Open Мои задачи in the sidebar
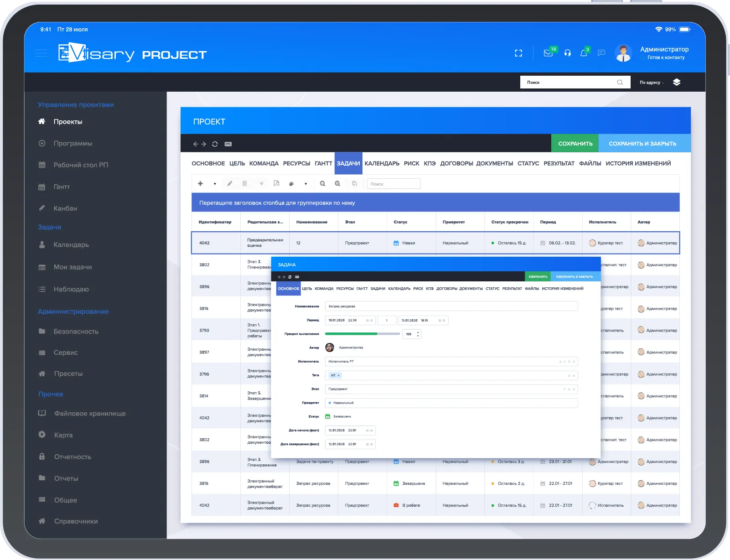The width and height of the screenshot is (730, 560). click(x=72, y=267)
